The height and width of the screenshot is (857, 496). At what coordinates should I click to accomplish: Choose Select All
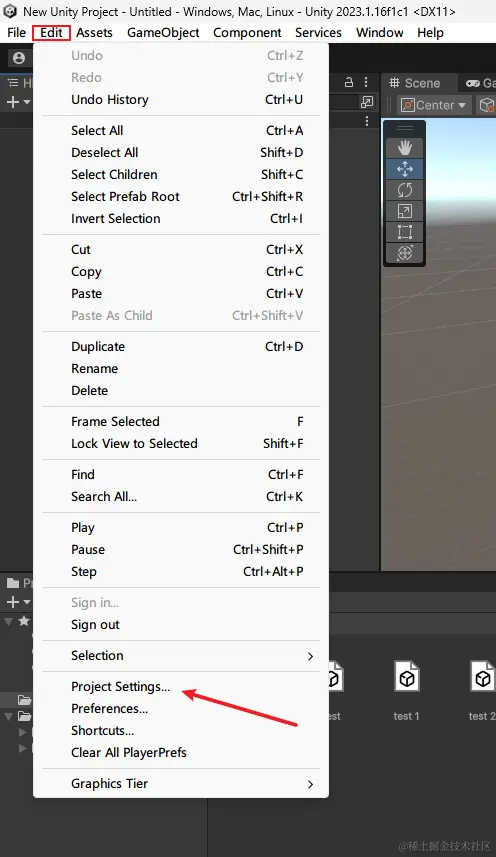(x=181, y=131)
